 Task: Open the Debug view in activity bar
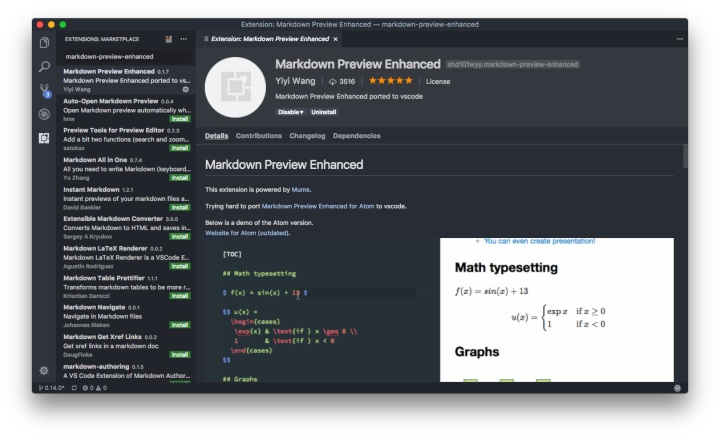[x=44, y=114]
